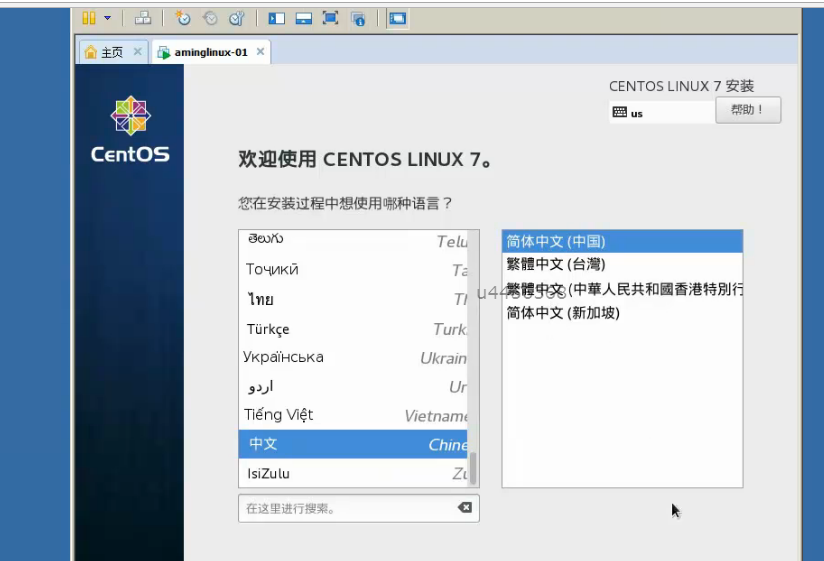Select IsiZulu in the language list

tap(353, 473)
